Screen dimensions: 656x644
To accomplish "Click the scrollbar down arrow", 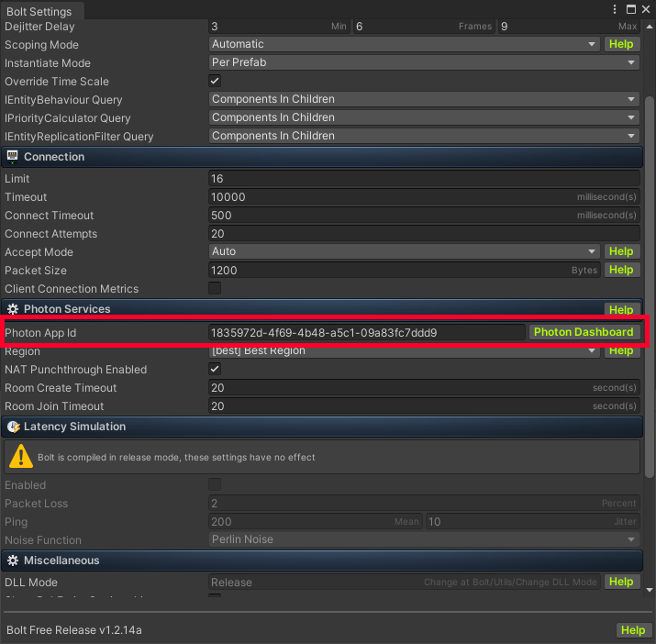I will pyautogui.click(x=650, y=590).
